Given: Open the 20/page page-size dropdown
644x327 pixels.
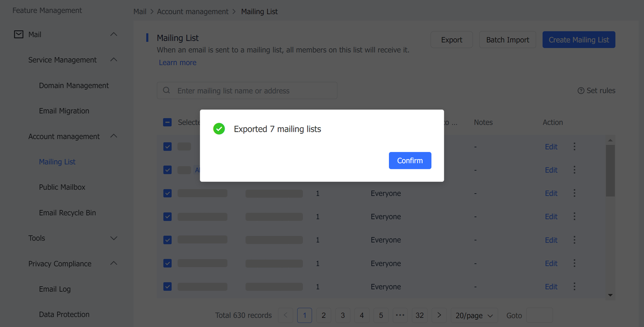Looking at the screenshot, I should tap(473, 315).
